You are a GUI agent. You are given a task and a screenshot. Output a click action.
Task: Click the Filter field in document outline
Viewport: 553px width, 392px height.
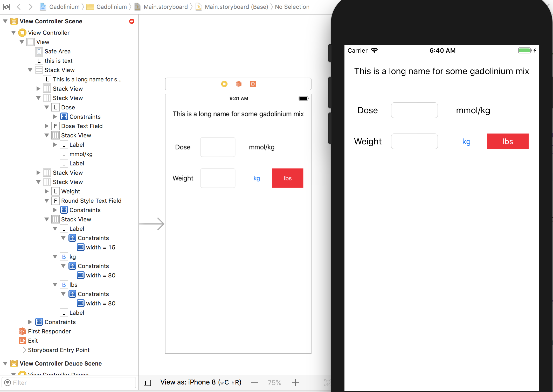tap(69, 383)
